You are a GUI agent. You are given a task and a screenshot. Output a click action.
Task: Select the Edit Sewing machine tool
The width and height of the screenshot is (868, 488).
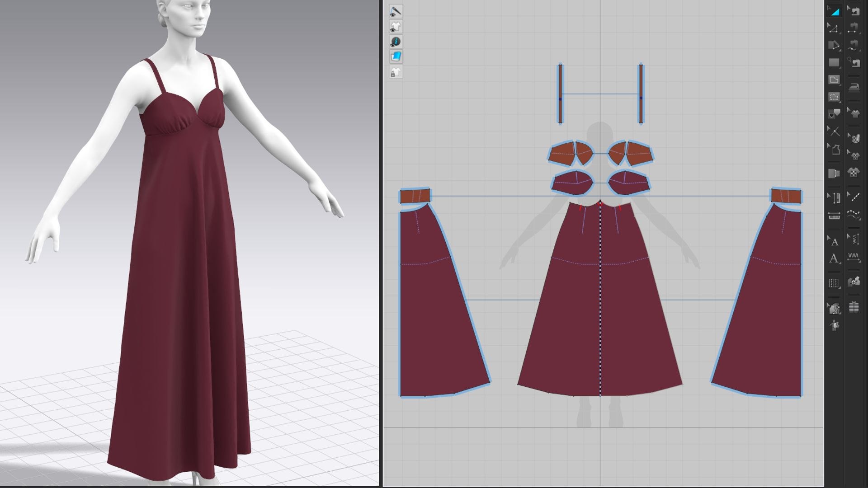pyautogui.click(x=854, y=11)
